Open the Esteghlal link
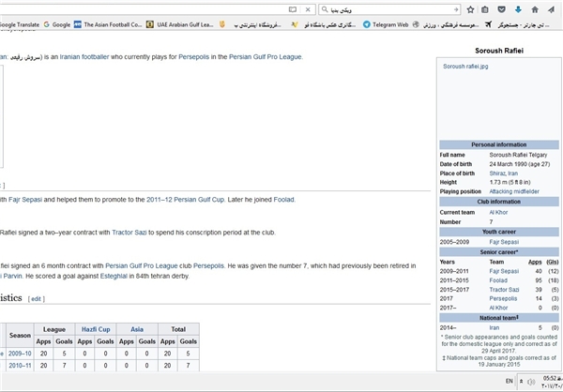 pyautogui.click(x=114, y=276)
